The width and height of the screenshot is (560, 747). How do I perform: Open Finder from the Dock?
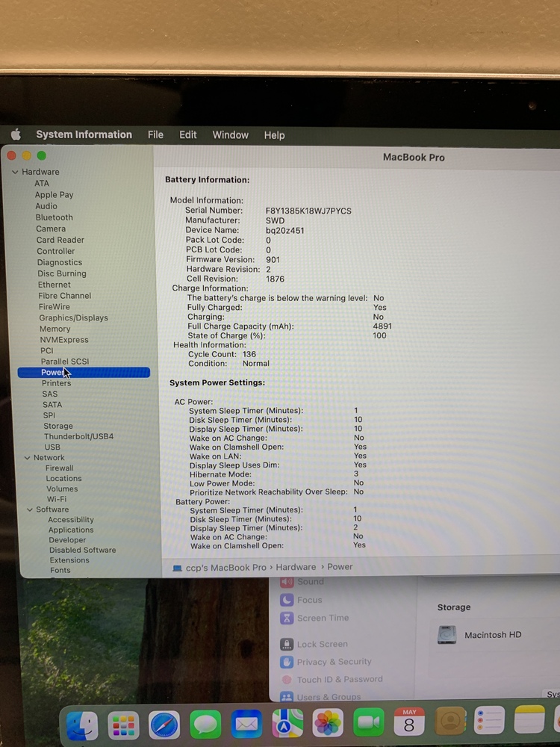coord(82,725)
